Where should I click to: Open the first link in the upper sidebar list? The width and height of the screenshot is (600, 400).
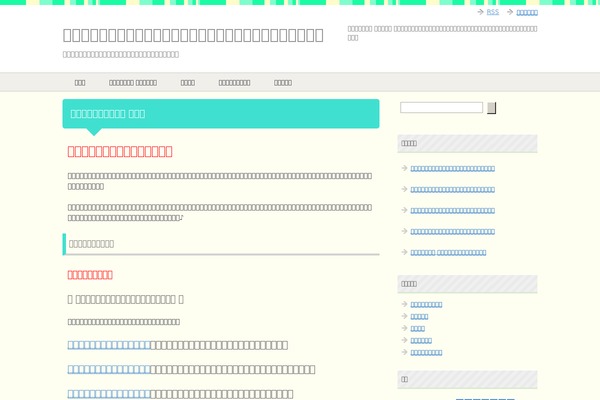453,168
